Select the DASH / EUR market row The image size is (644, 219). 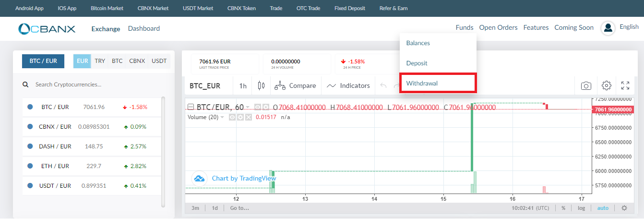tap(91, 146)
